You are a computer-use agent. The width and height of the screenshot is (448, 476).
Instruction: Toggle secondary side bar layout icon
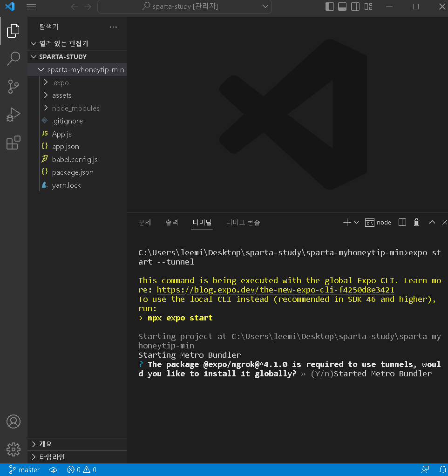click(x=355, y=7)
